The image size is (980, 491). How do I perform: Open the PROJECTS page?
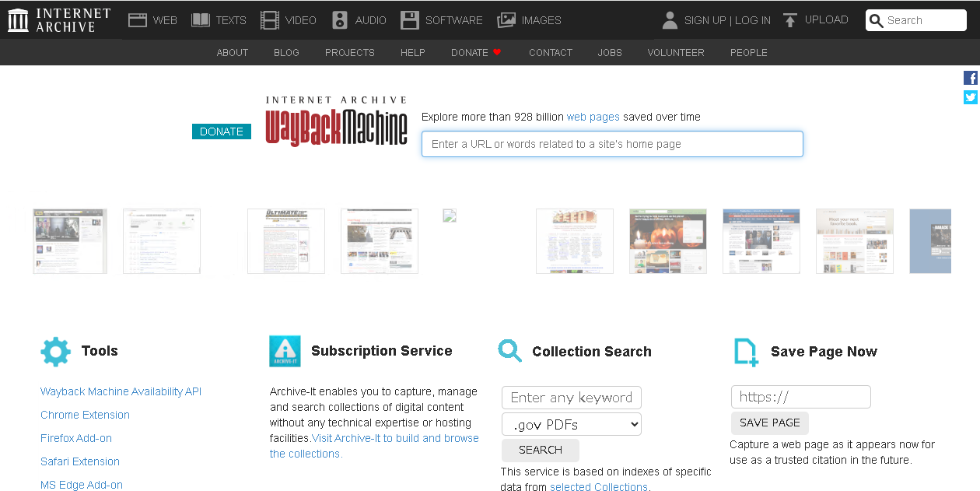pos(350,52)
